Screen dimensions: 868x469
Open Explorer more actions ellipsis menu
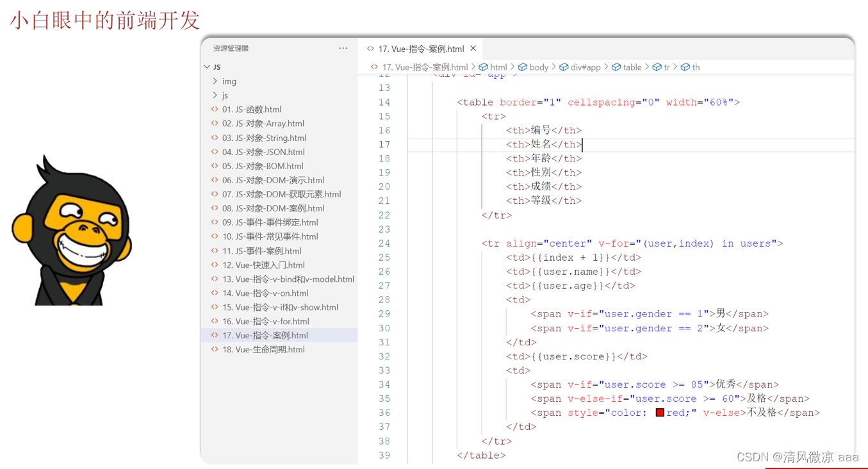[x=343, y=48]
